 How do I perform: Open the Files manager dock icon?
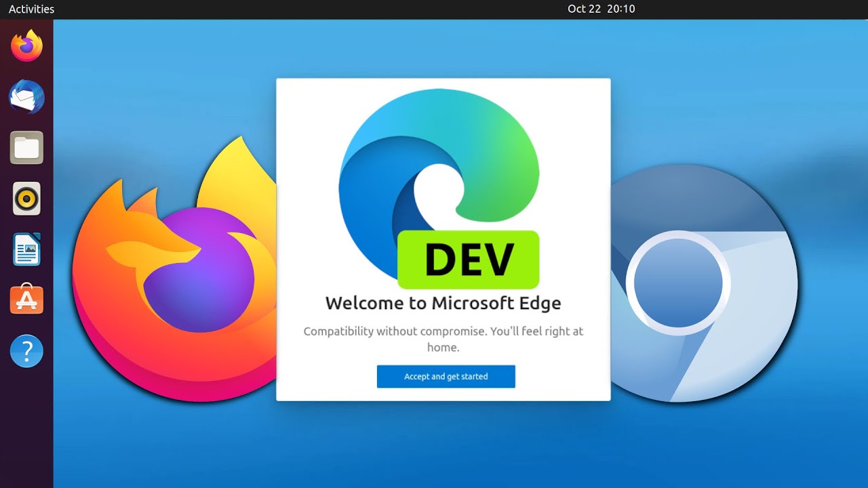[x=26, y=148]
